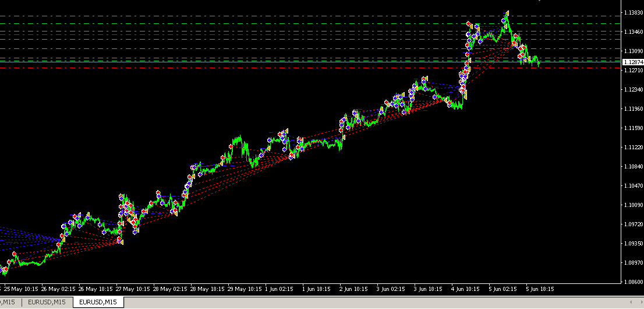Click the 26 May 18:15 time label

click(x=95, y=289)
